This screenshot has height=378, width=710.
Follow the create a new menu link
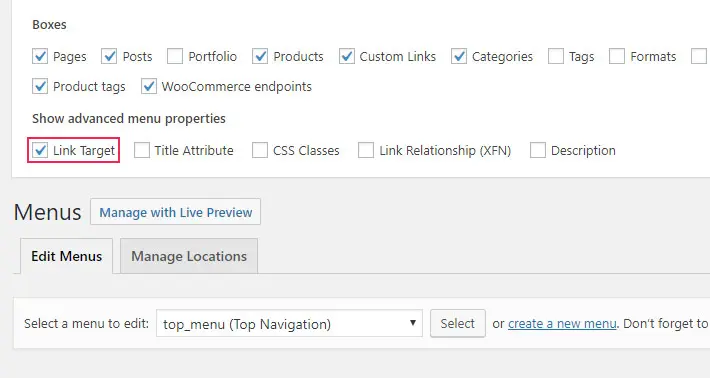562,324
